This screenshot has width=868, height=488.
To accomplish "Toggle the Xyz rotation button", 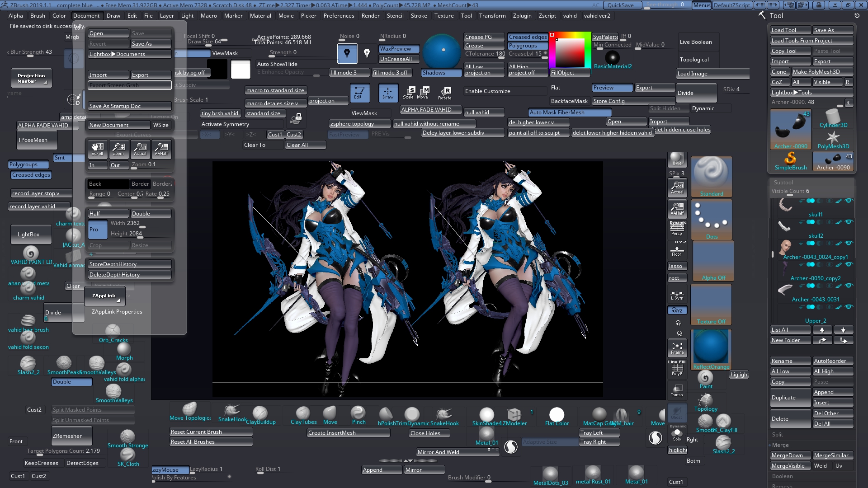I will pos(677,310).
